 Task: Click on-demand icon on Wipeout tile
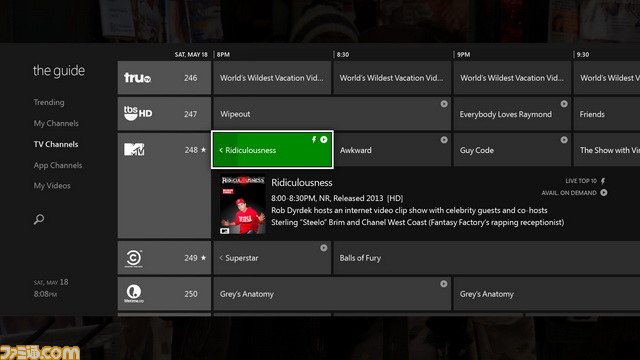point(444,104)
